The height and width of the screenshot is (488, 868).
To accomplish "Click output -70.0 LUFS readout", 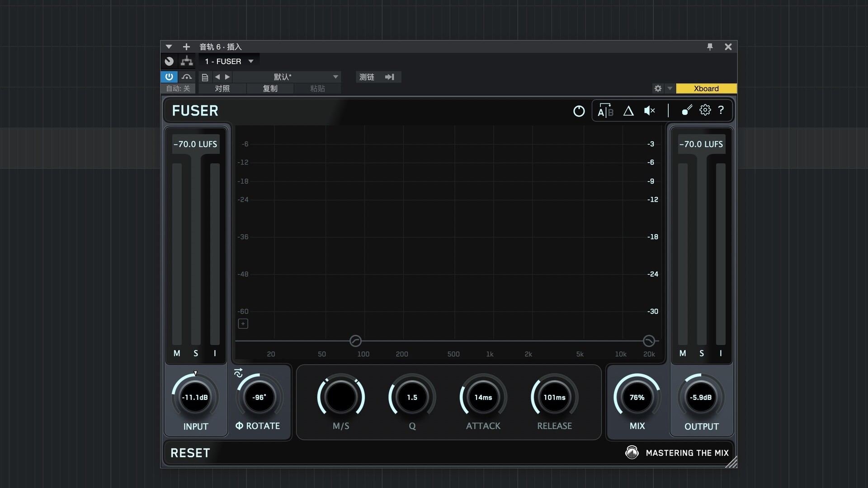I will 701,144.
